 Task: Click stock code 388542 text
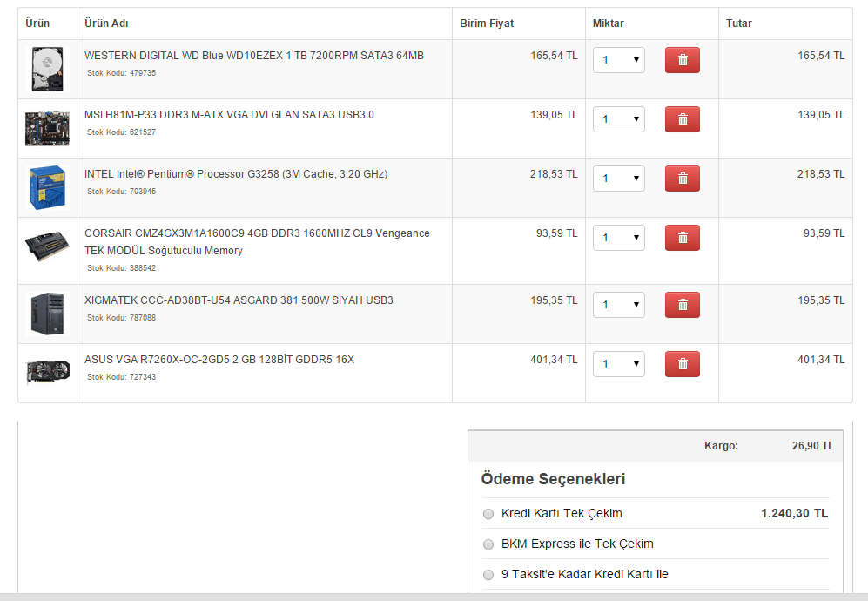click(x=121, y=268)
